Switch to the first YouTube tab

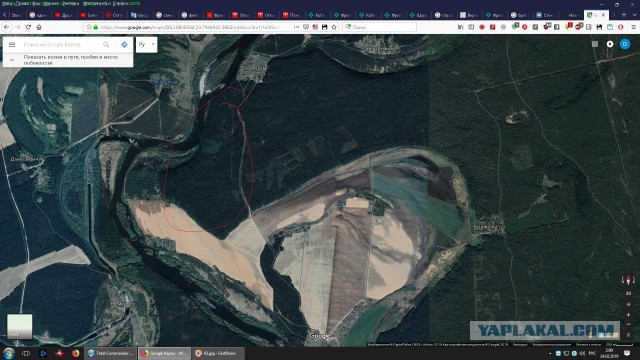pos(63,15)
